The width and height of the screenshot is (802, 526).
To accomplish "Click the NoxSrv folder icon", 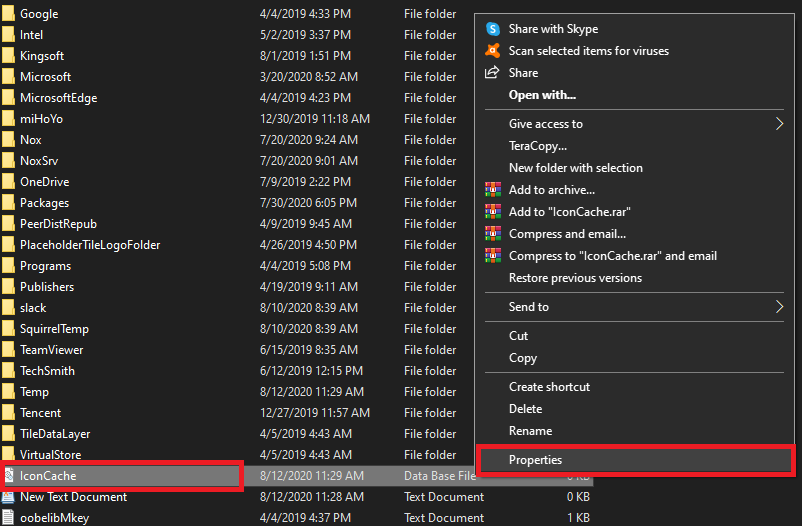I will pos(8,161).
